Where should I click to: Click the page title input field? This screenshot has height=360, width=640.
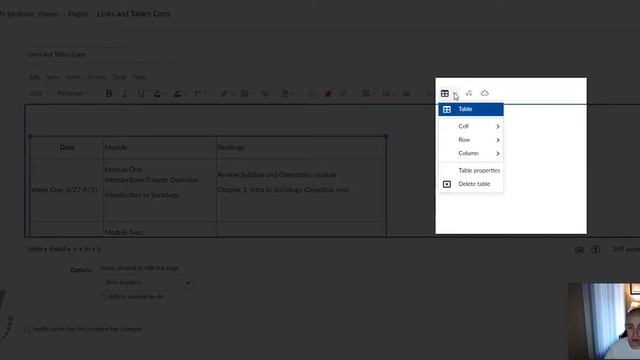click(x=102, y=54)
